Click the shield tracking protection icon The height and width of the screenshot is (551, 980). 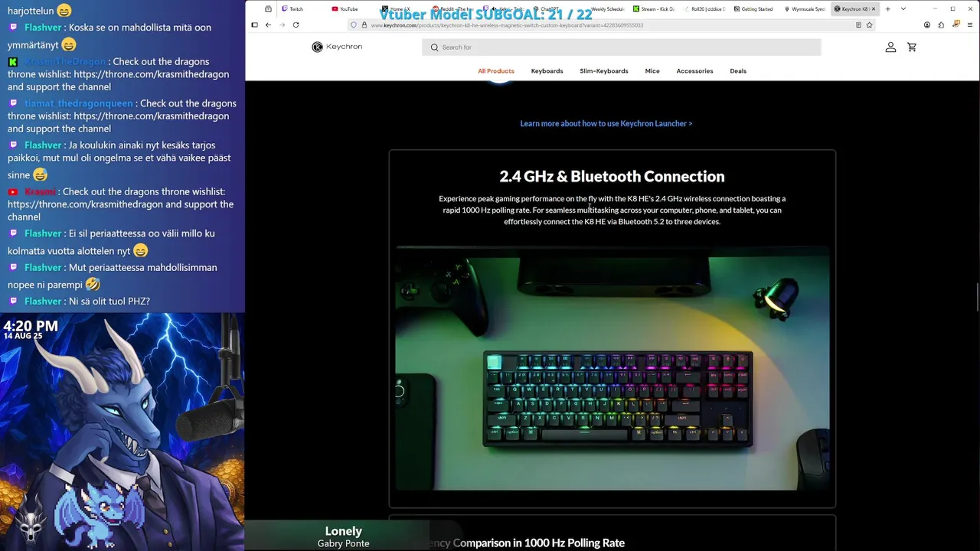(353, 24)
